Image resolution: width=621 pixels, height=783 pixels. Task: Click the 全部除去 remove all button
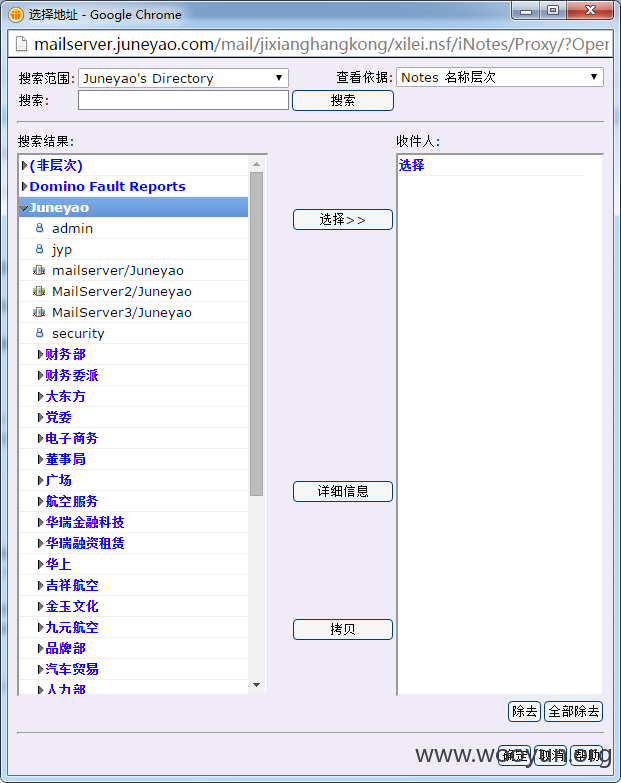574,711
